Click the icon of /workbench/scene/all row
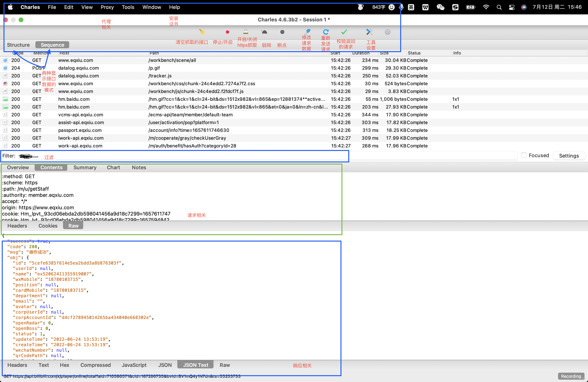 point(5,60)
